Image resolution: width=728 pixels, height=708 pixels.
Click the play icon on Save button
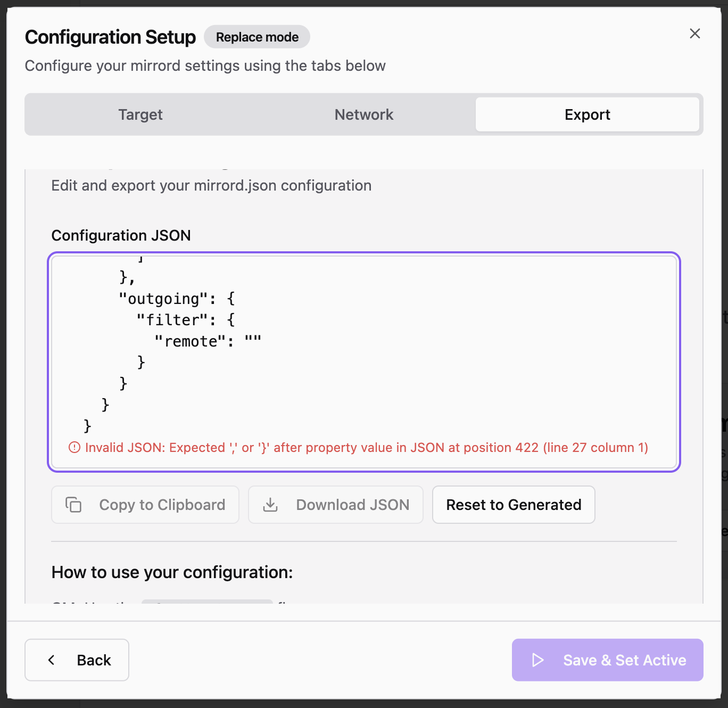click(538, 660)
